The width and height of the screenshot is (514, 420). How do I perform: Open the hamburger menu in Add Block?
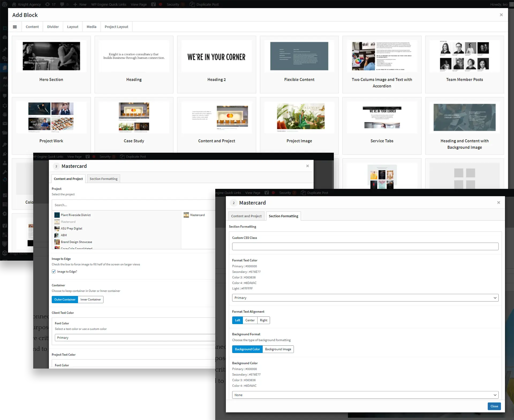click(15, 27)
